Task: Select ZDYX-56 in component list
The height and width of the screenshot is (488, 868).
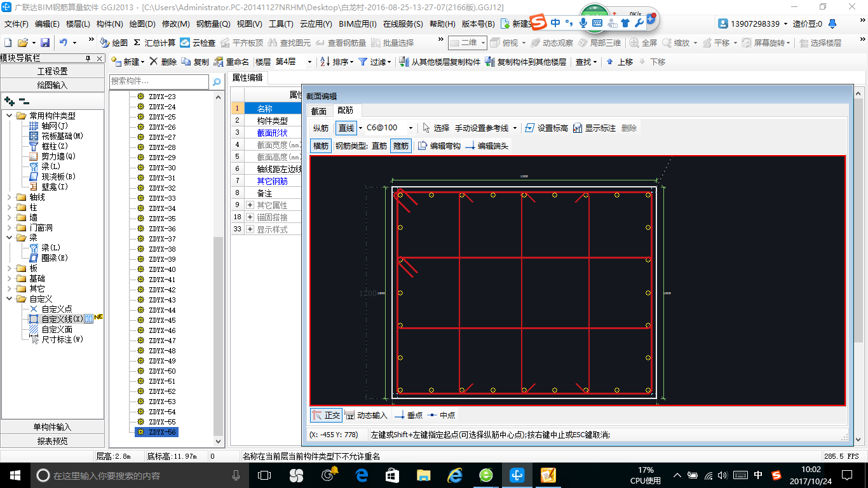Action: [162, 432]
